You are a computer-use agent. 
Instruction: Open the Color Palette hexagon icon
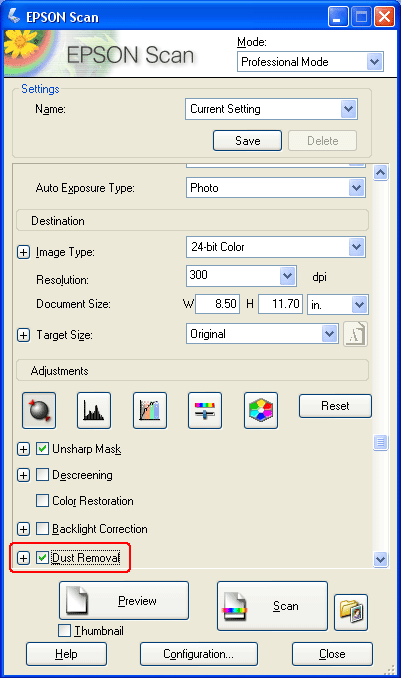click(261, 410)
